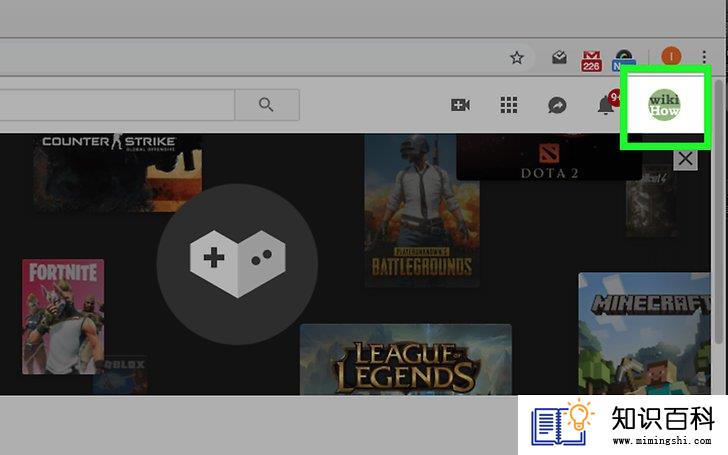728x455 pixels.
Task: Select the League of Legends banner
Action: 406,359
